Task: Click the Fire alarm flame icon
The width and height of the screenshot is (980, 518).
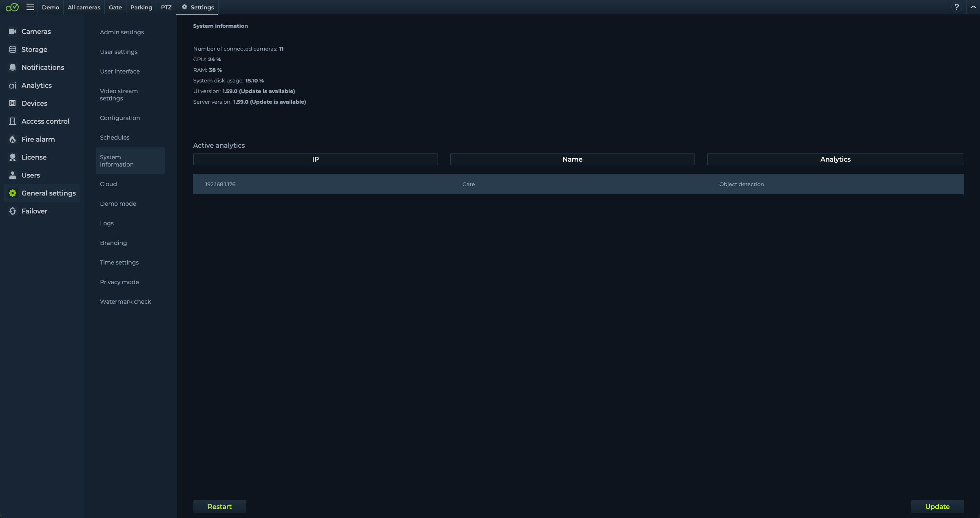Action: click(13, 139)
